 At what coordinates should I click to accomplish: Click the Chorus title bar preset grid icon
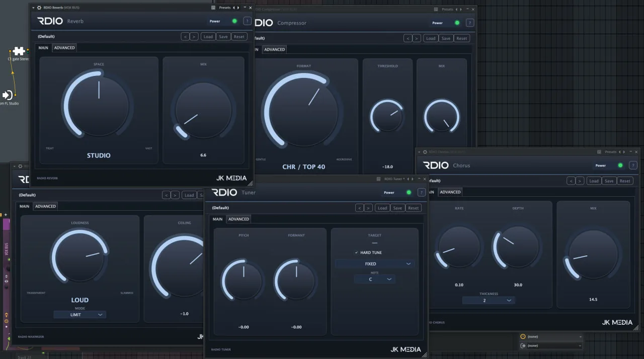click(x=599, y=151)
